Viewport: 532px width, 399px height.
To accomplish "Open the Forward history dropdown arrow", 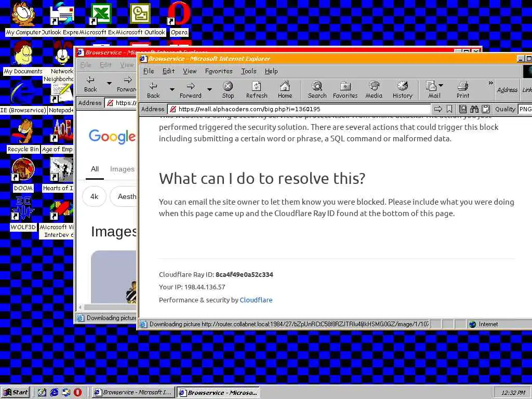I will tap(209, 89).
